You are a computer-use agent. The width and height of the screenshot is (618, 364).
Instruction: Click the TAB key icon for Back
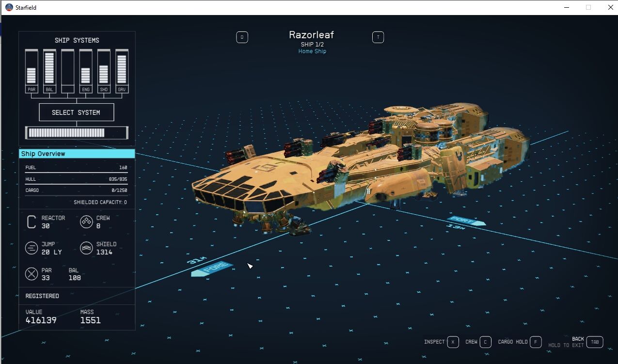(595, 342)
